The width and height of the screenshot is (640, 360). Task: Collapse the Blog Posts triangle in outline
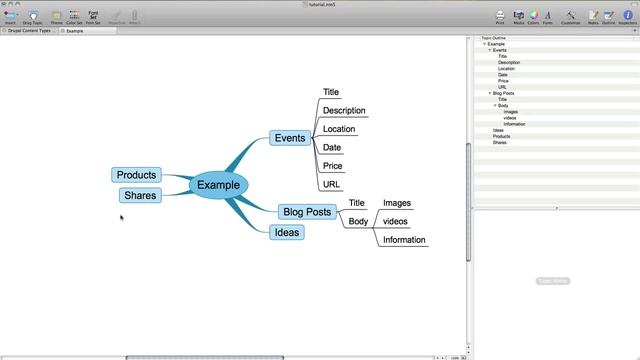click(490, 93)
